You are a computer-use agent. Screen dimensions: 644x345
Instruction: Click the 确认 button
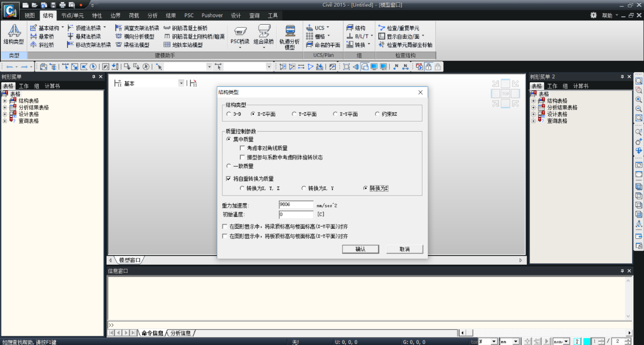tap(360, 249)
